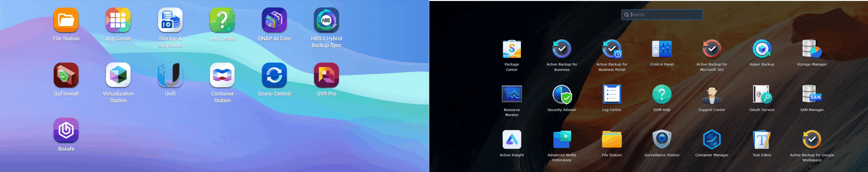
Task: Open Virtualization Station
Action: click(118, 75)
